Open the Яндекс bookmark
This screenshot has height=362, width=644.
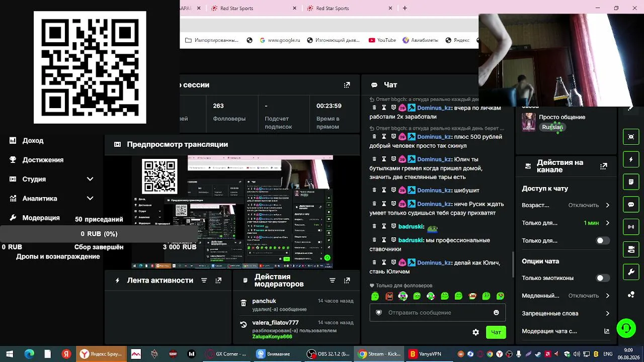457,40
